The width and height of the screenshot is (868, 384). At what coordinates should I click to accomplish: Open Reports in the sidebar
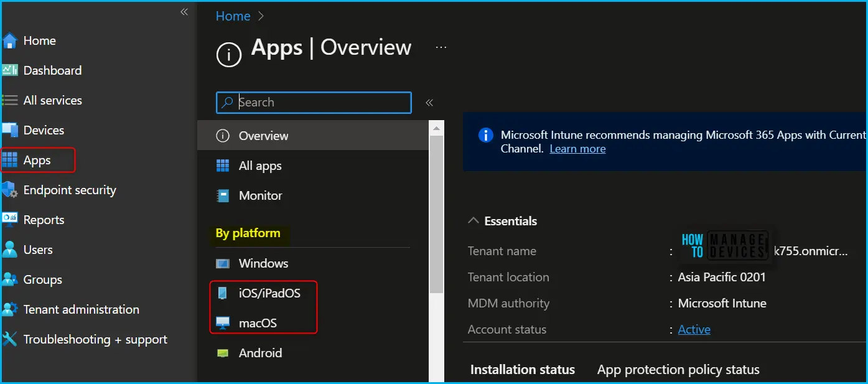coord(44,220)
